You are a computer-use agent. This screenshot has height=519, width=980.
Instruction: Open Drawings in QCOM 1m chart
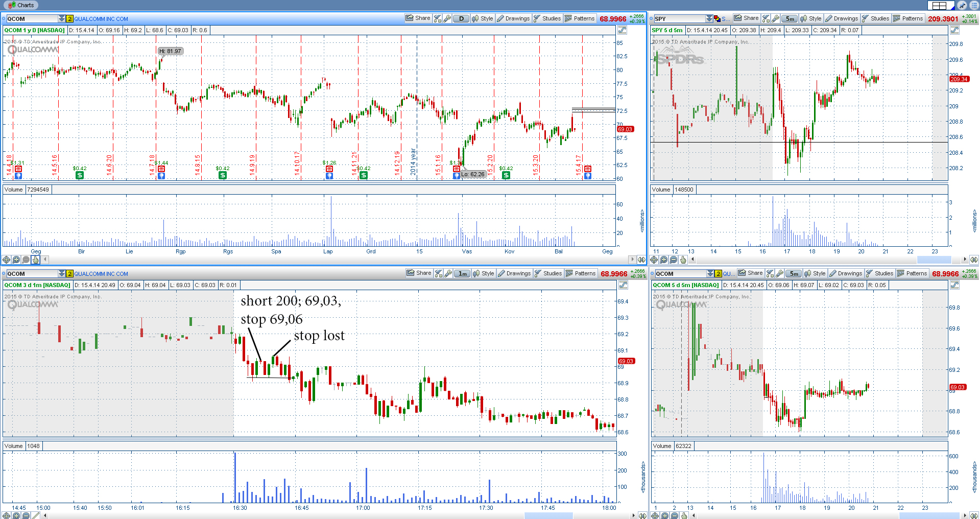pyautogui.click(x=514, y=273)
